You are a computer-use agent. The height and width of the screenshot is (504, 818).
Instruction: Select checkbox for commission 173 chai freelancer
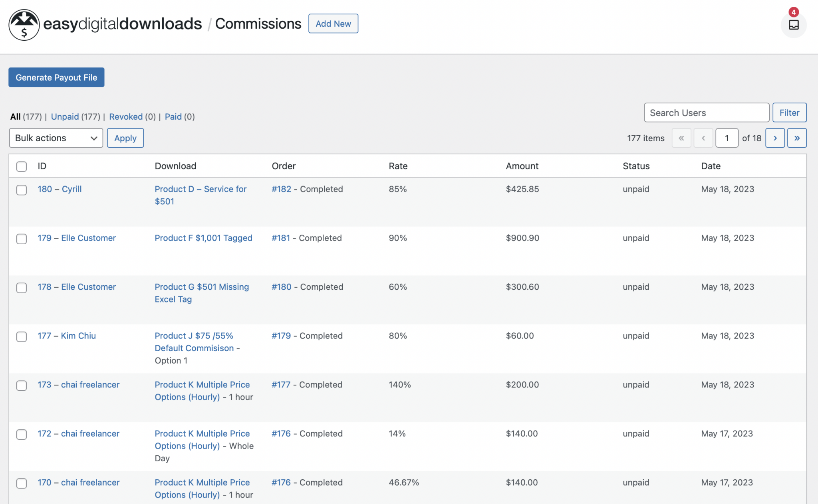(x=22, y=385)
